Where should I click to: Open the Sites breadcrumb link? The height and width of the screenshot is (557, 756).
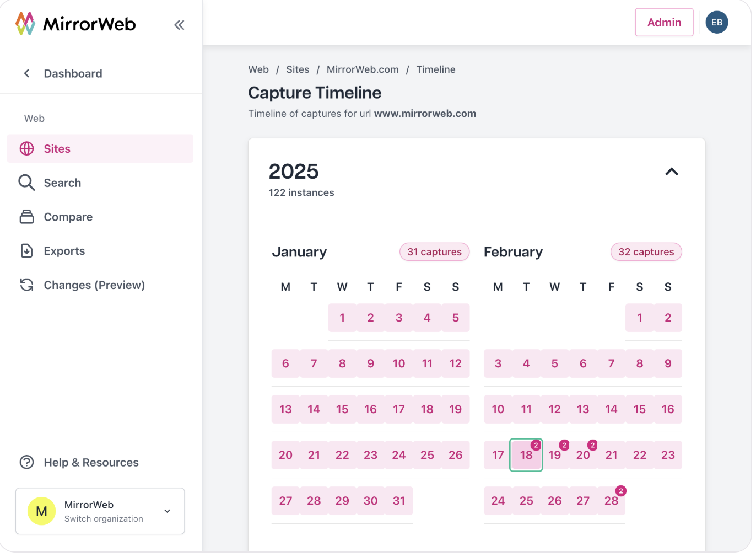coord(298,69)
